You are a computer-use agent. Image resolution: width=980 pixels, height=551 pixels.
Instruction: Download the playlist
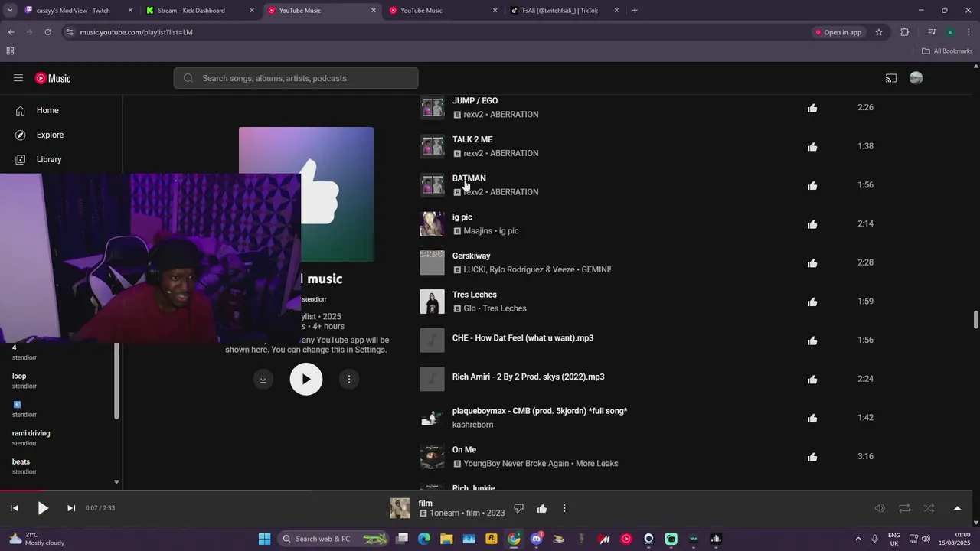tap(263, 379)
